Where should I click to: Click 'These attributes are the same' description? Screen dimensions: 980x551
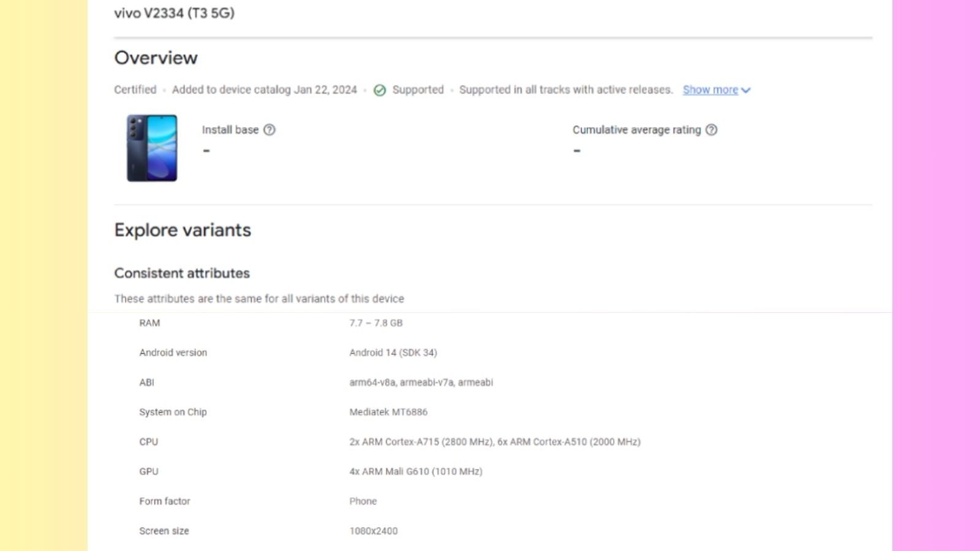pos(259,299)
